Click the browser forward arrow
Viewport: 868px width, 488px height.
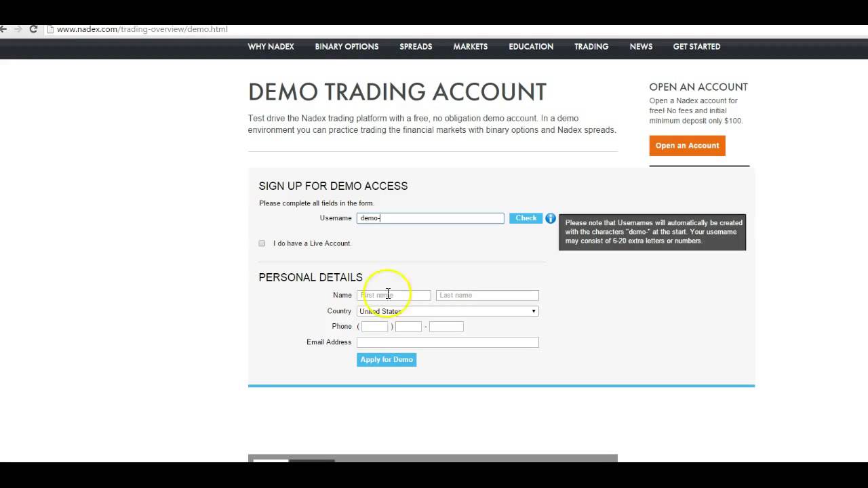pos(18,29)
